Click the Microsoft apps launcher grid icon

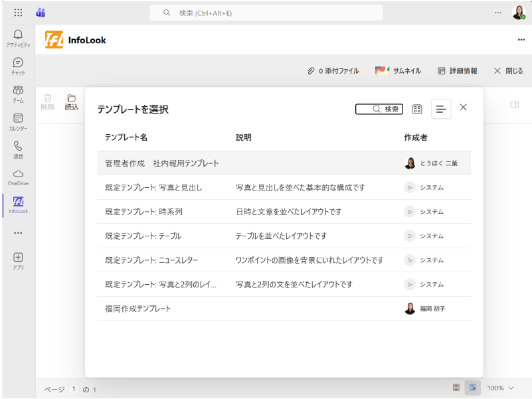coord(18,12)
